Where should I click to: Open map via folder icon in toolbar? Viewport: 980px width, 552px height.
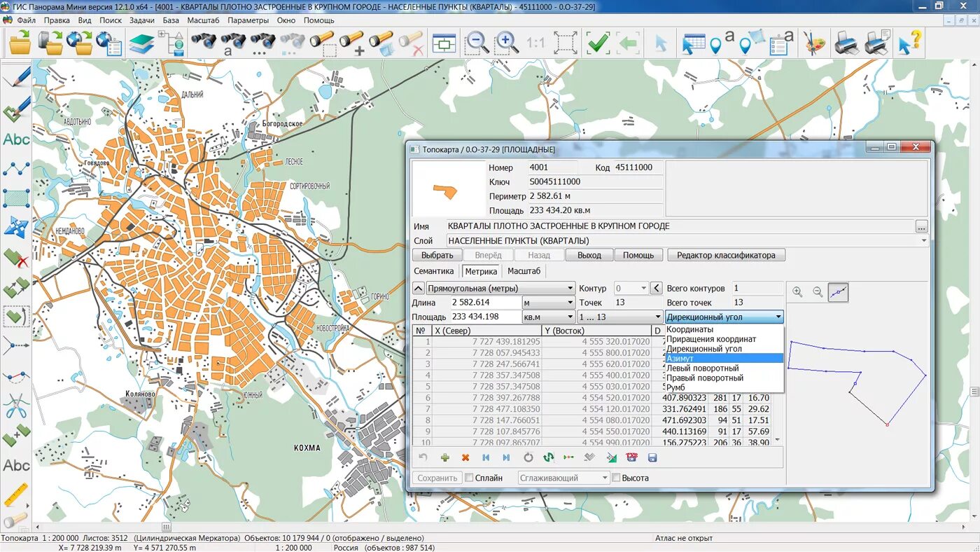(x=20, y=43)
